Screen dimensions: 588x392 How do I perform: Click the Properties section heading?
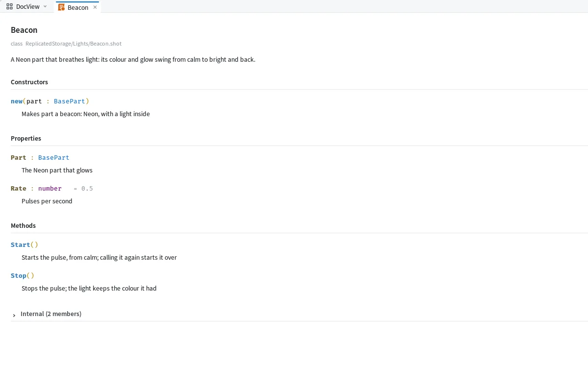tap(26, 138)
